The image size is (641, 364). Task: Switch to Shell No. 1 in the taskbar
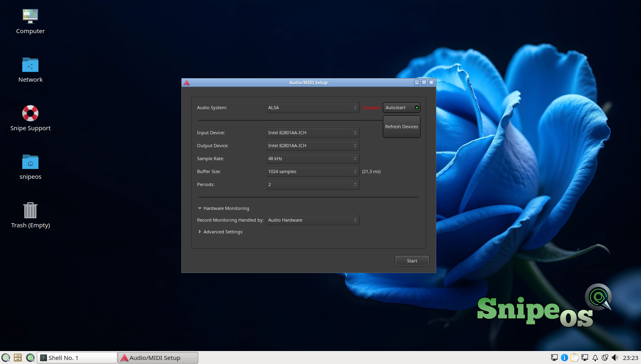pos(77,358)
